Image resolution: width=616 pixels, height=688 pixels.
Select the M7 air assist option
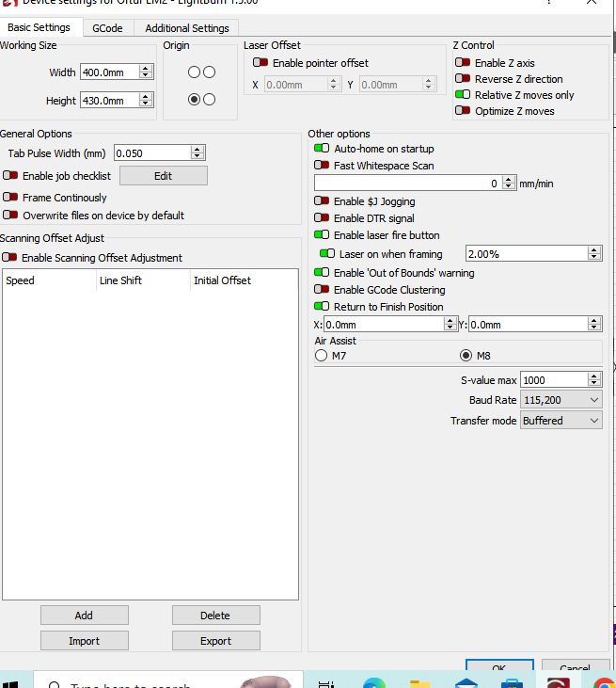(322, 356)
